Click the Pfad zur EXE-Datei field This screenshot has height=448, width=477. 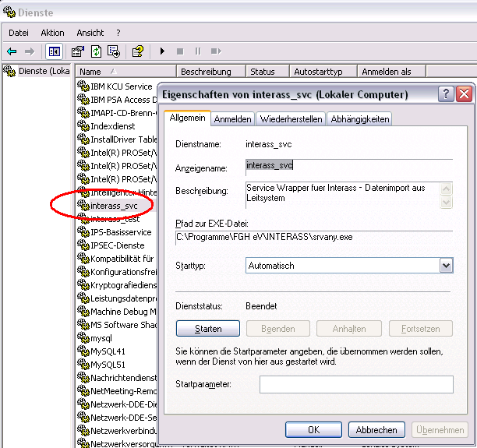(314, 238)
